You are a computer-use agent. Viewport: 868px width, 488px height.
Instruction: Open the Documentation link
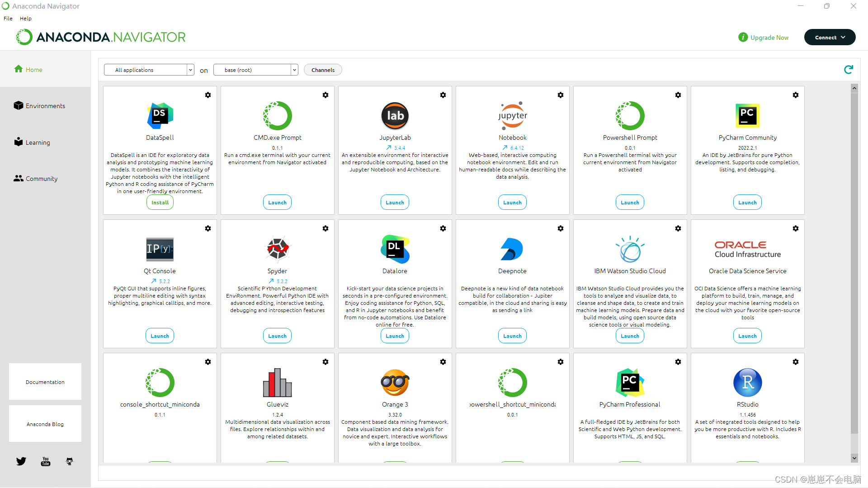[x=45, y=382]
